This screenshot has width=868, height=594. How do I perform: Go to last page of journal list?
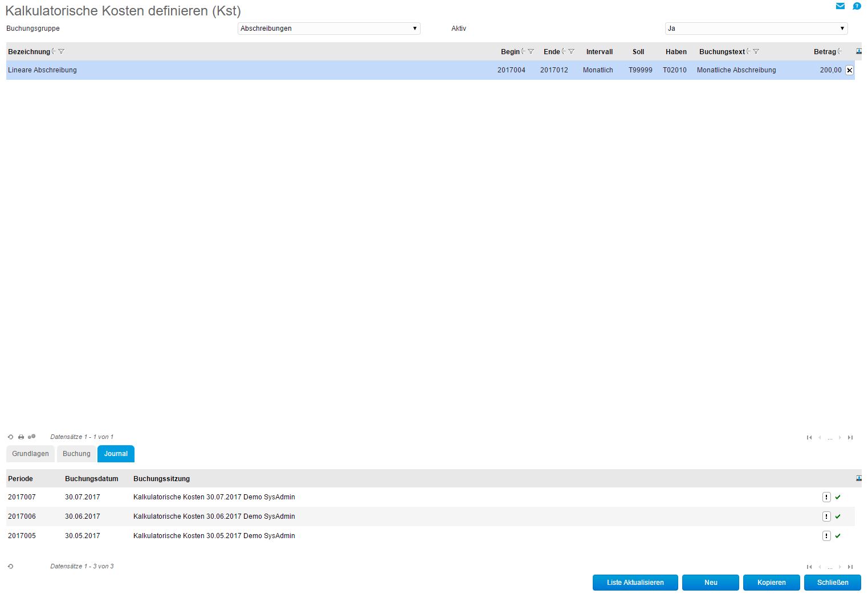pos(850,567)
